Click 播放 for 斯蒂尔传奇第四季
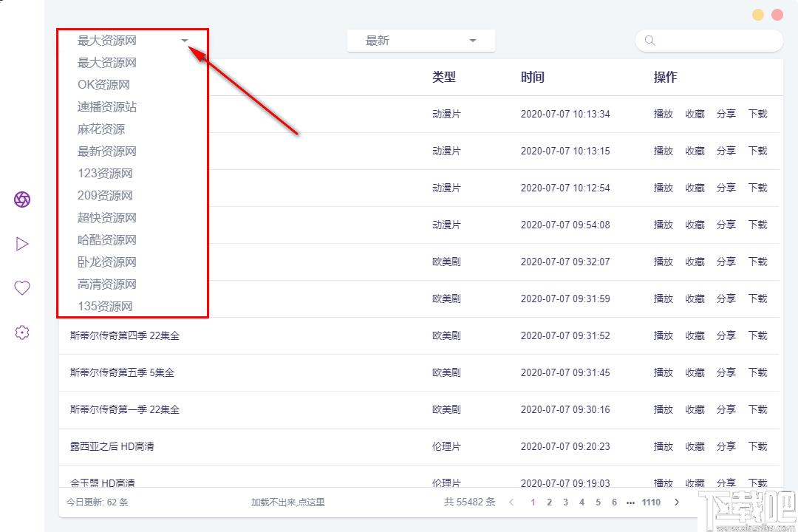798x532 pixels. tap(664, 335)
